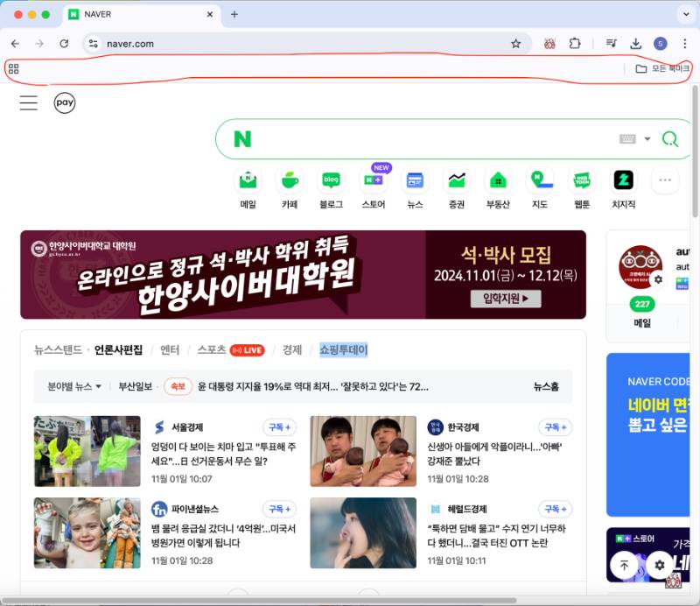Subscribe to 한국경제 with 구독 button
The image size is (700, 606).
tap(556, 427)
